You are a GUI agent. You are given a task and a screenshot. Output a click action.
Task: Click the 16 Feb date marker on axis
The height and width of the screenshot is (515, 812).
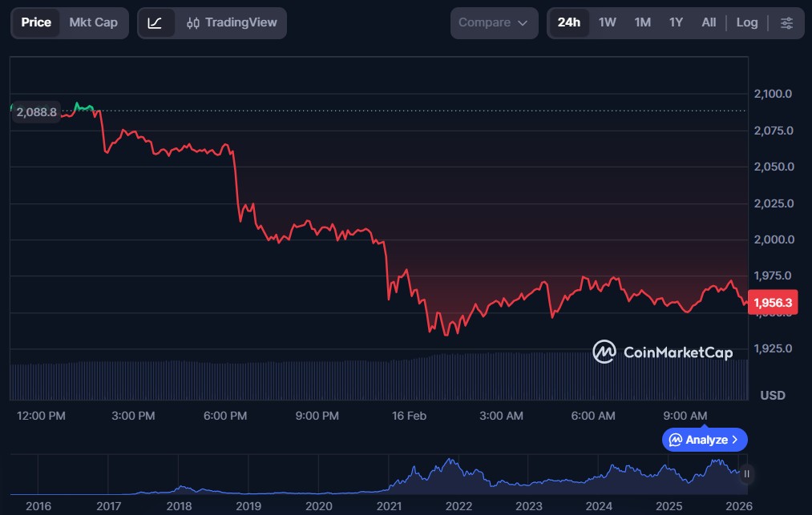(409, 416)
